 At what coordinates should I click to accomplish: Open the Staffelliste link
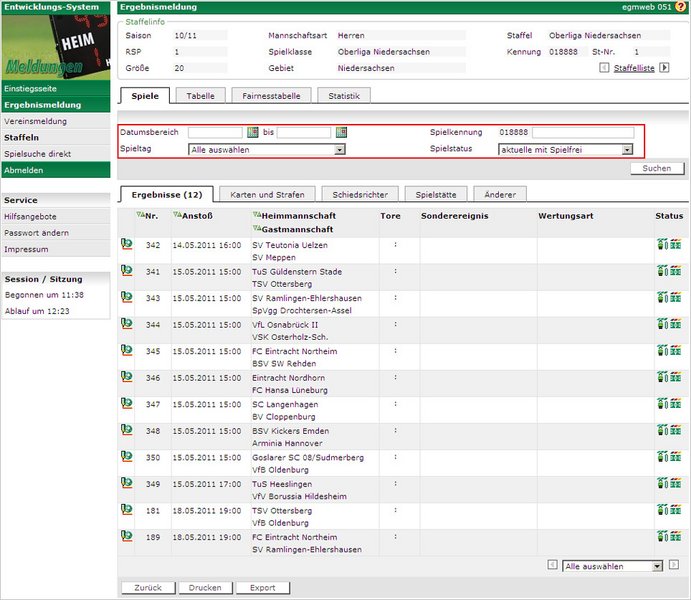click(x=633, y=68)
